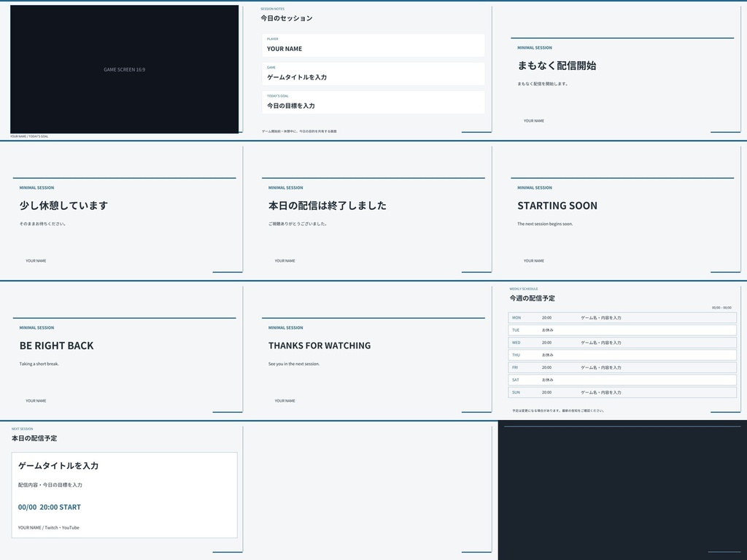This screenshot has height=560, width=747.
Task: Click "See you in the next session." subtitle
Action: pos(294,364)
